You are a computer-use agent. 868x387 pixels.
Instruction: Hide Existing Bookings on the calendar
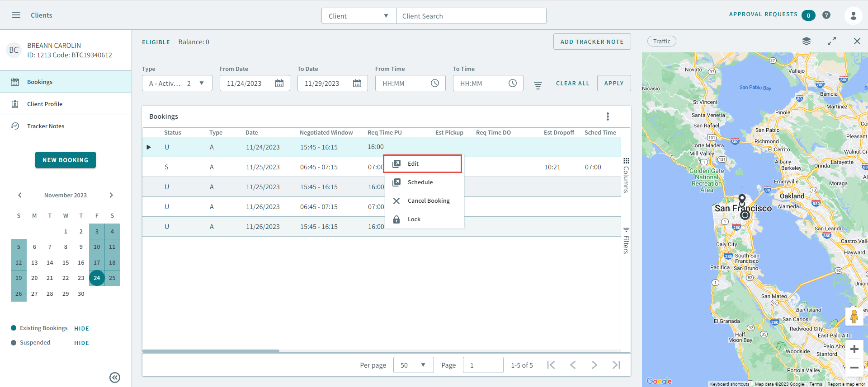pyautogui.click(x=81, y=329)
